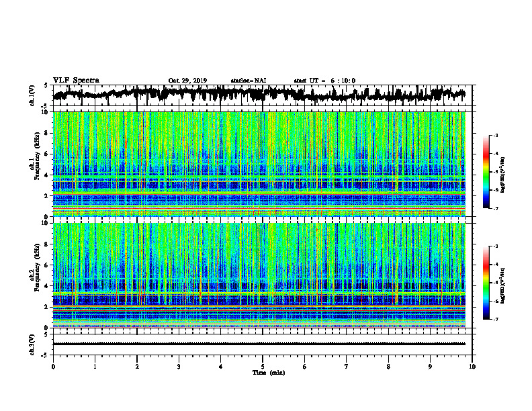The image size is (532, 411).
Task: Click time axis tick label 8
Action: 388,367
